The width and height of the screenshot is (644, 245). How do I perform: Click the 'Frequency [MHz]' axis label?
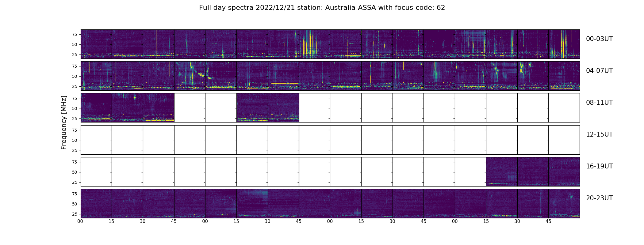pyautogui.click(x=64, y=123)
